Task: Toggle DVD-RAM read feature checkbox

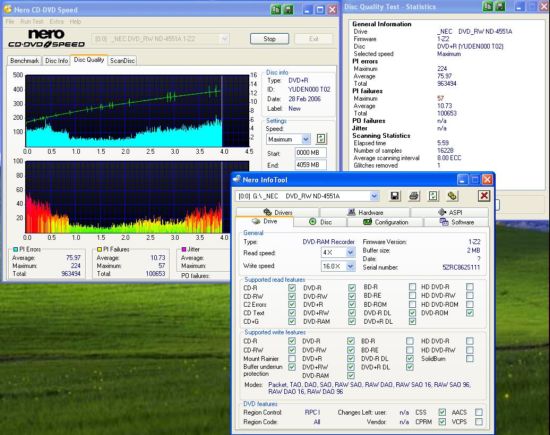Action: click(352, 321)
